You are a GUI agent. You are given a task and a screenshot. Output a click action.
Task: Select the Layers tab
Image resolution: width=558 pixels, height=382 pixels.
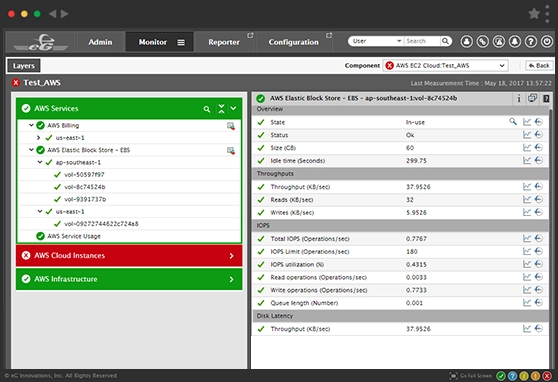coord(24,66)
